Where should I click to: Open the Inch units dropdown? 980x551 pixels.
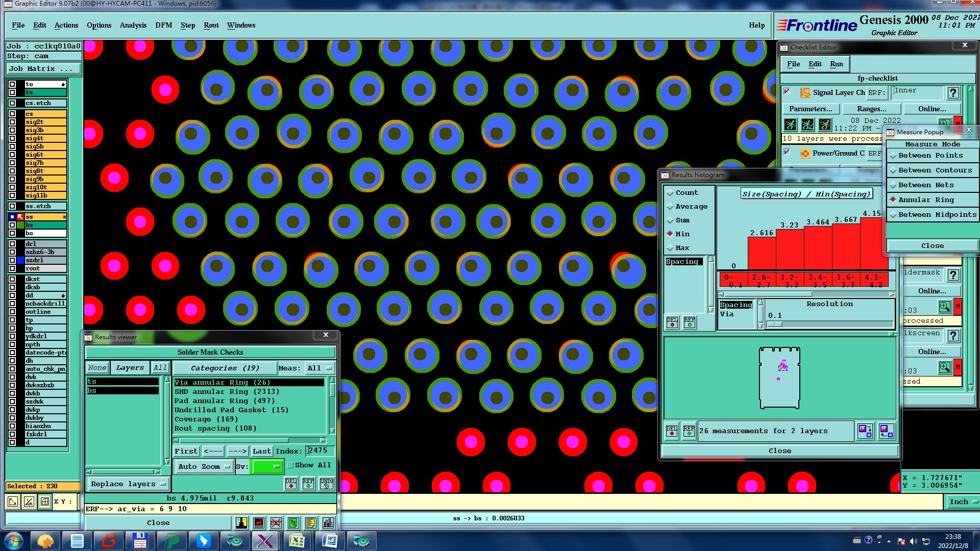point(963,502)
